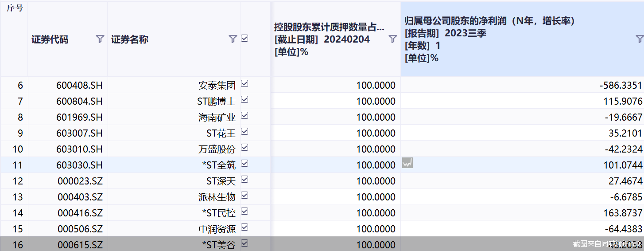Click pledge ratio 100.0000 in 安泰集团 row

tap(376, 85)
